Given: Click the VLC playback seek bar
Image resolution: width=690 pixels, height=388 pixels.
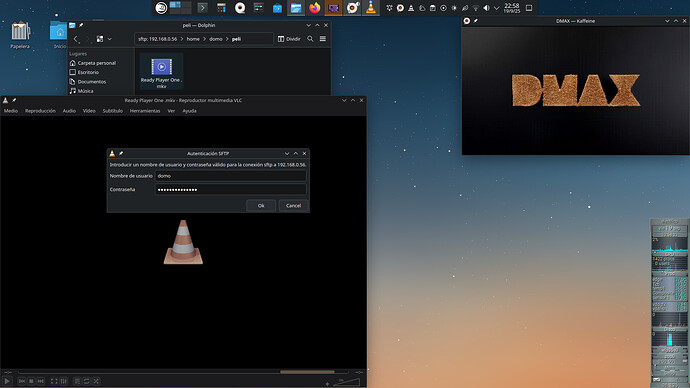Looking at the screenshot, I should pos(184,372).
